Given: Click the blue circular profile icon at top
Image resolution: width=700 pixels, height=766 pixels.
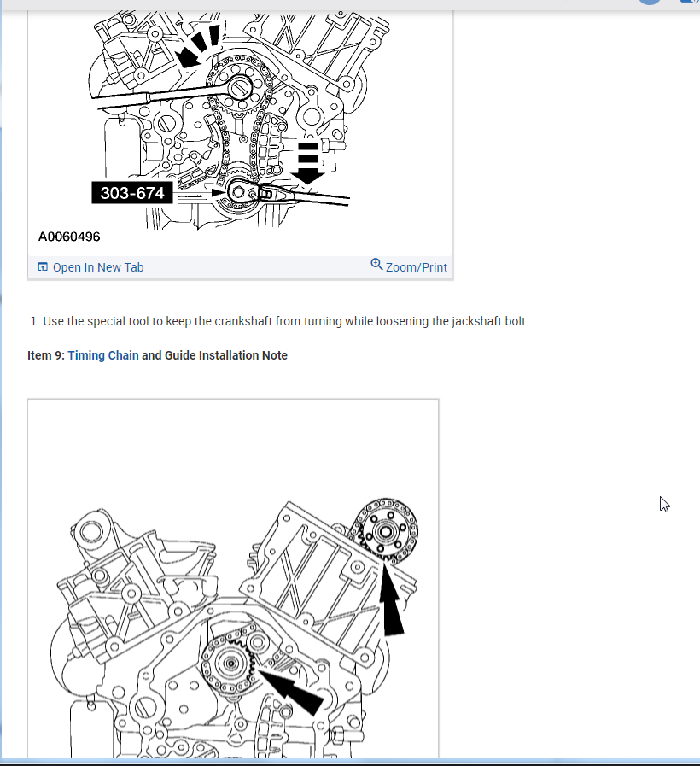Looking at the screenshot, I should click(649, 2).
